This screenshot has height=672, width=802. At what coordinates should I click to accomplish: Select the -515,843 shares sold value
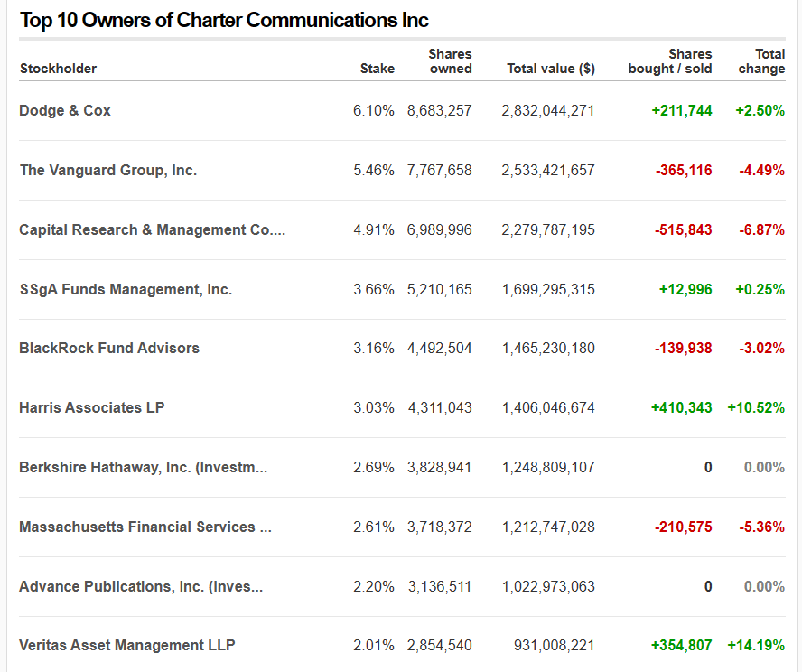coord(684,229)
